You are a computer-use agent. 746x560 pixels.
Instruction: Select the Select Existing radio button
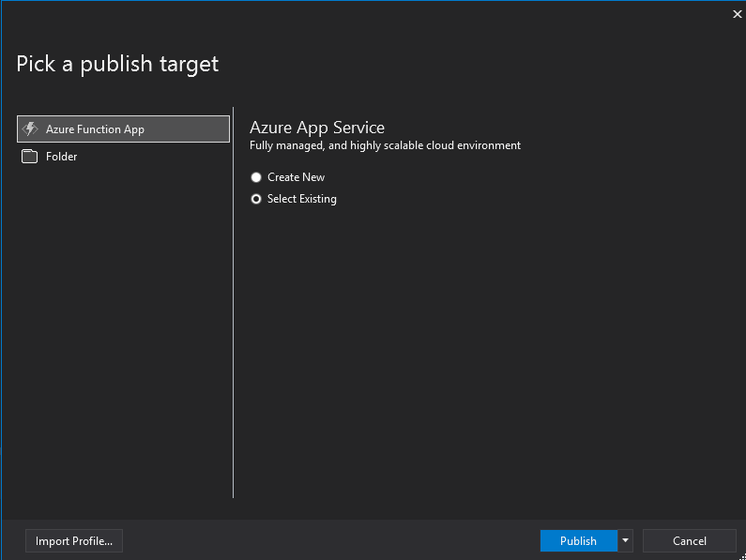(x=256, y=199)
